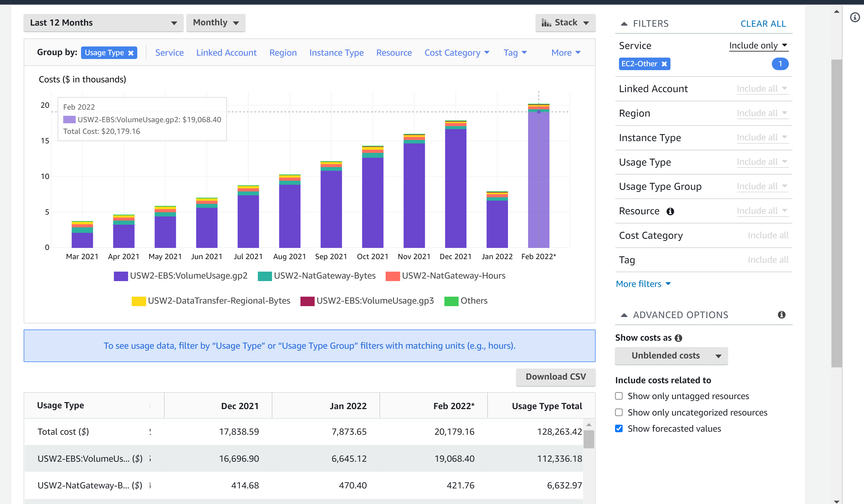864x504 pixels.
Task: Remove the Usage Type group-by chip
Action: click(x=131, y=53)
